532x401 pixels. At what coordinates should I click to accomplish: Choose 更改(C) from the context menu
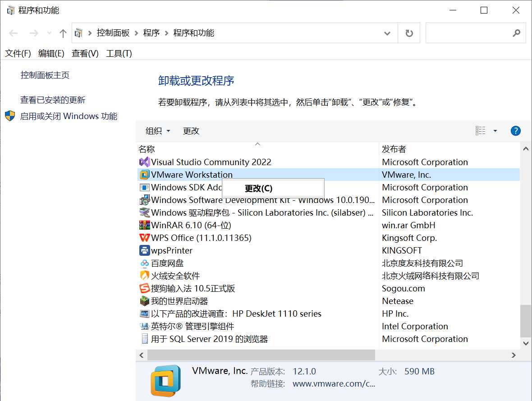coord(273,189)
